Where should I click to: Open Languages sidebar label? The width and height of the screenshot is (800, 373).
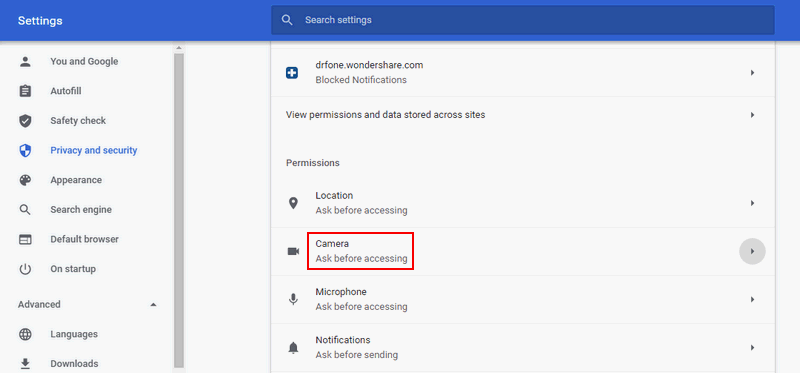[74, 334]
